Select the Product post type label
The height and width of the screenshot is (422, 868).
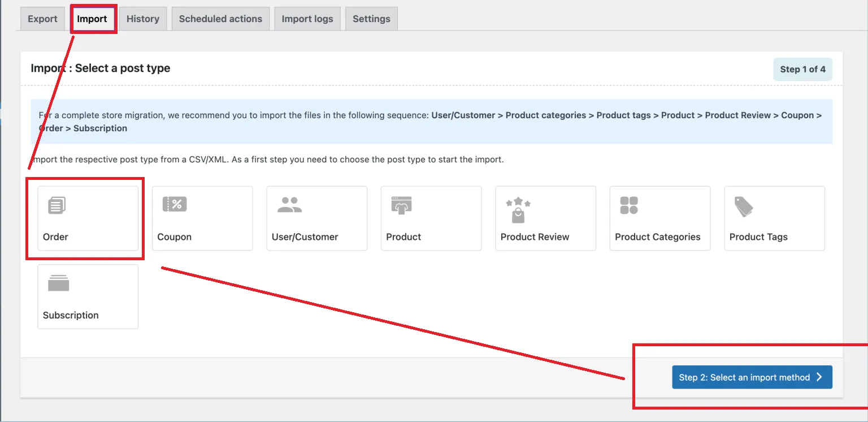403,237
